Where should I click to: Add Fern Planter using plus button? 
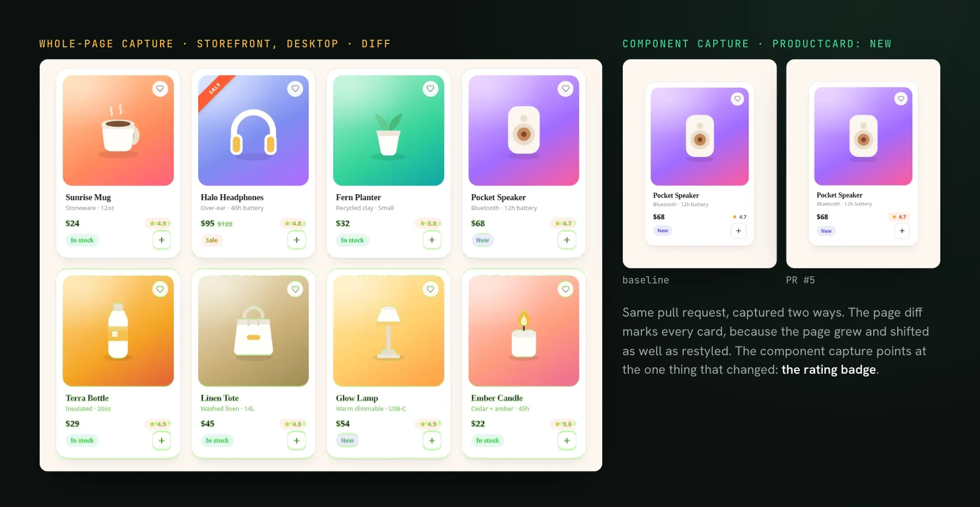(x=432, y=240)
